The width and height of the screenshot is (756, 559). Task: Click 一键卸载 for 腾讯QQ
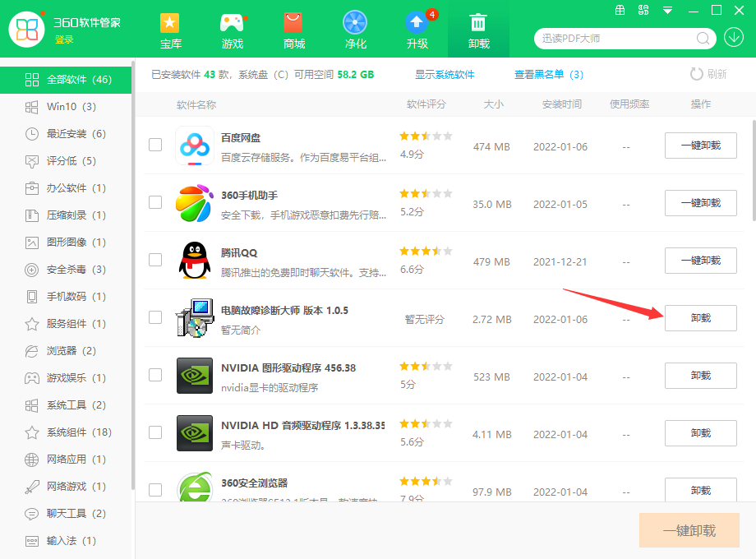701,261
